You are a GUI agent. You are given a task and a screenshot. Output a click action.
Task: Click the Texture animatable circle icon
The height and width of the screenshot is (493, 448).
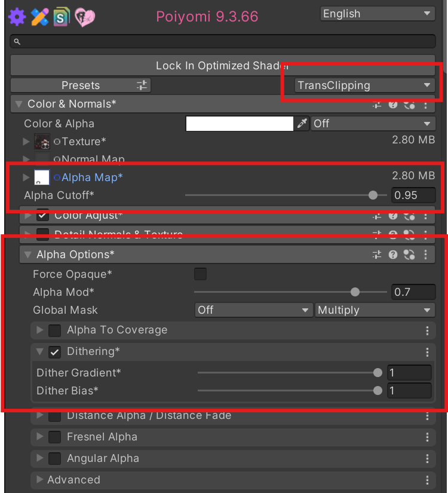coord(57,142)
